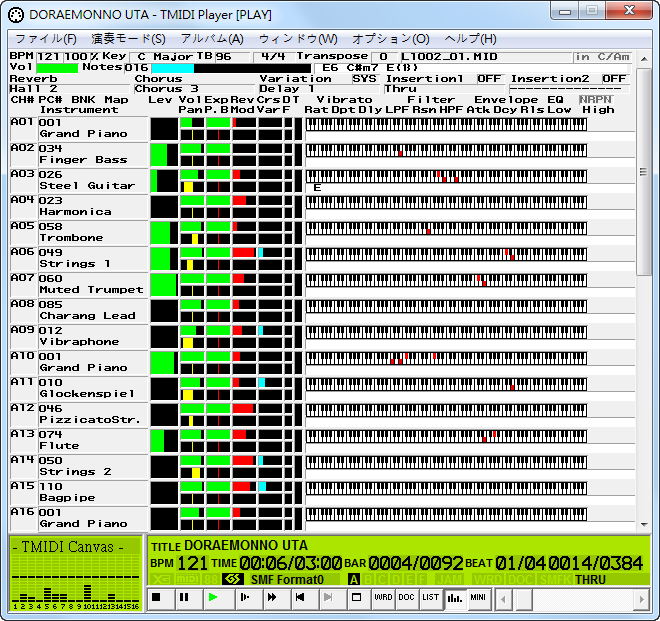Click the L1002_01.MID file name
Viewport: 660px width, 621px height.
(449, 56)
